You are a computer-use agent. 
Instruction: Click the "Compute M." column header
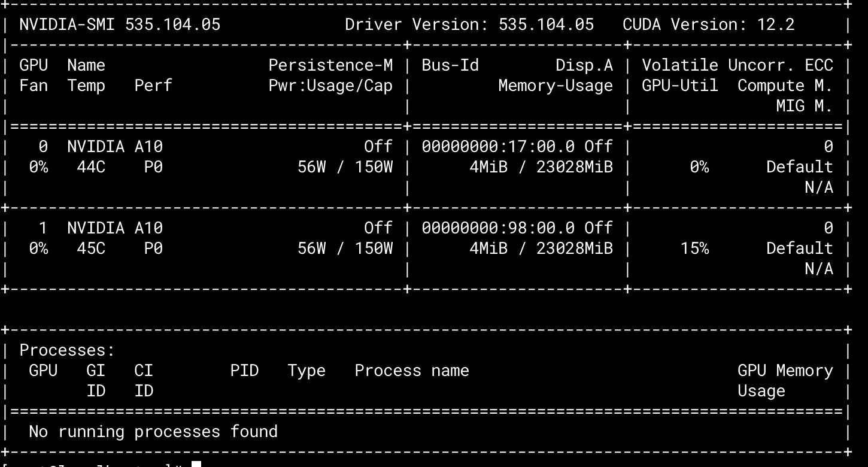[x=785, y=86]
